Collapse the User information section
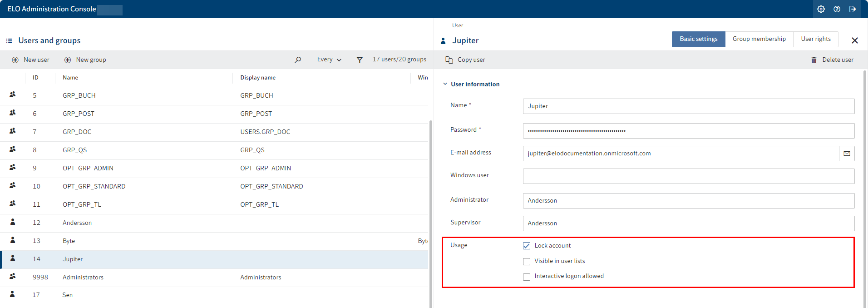868x308 pixels. pos(445,84)
